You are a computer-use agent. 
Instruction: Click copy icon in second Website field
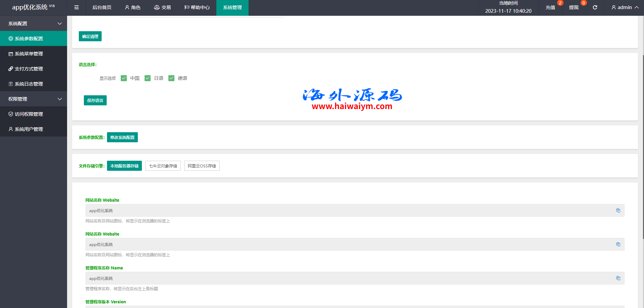[618, 244]
